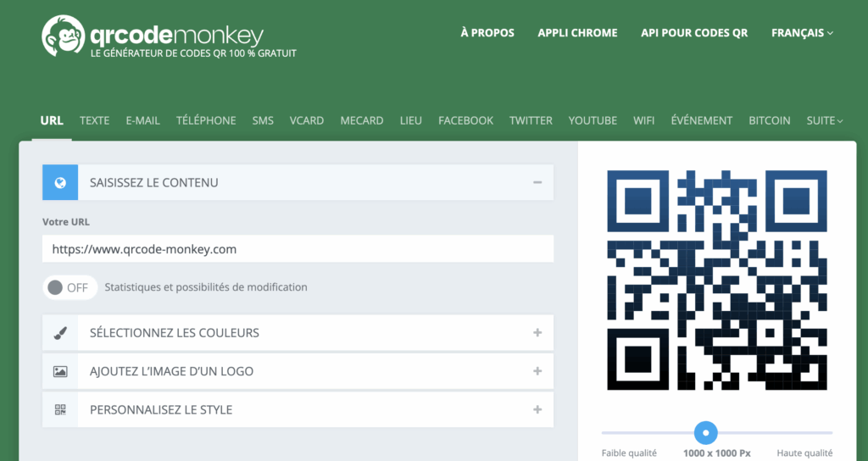Switch to the Événement tab
This screenshot has width=868, height=461.
pos(702,120)
